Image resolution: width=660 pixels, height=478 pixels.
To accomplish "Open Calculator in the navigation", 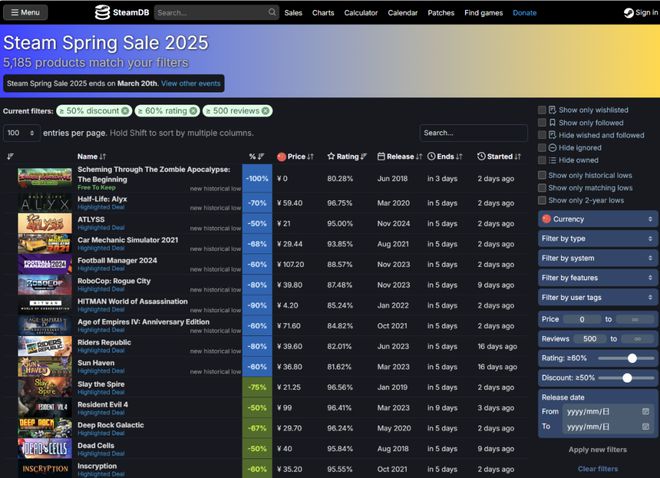I will pos(361,13).
